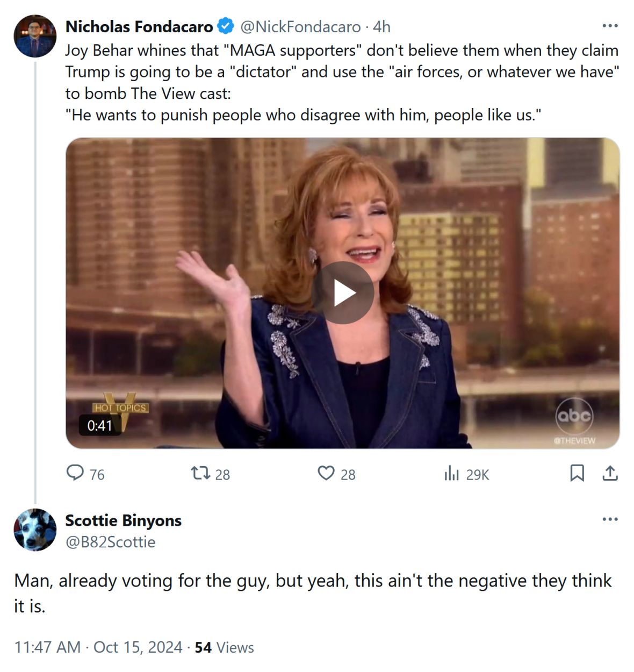Go to the @B82Scottie handle
Image resolution: width=634 pixels, height=672 pixels.
110,542
